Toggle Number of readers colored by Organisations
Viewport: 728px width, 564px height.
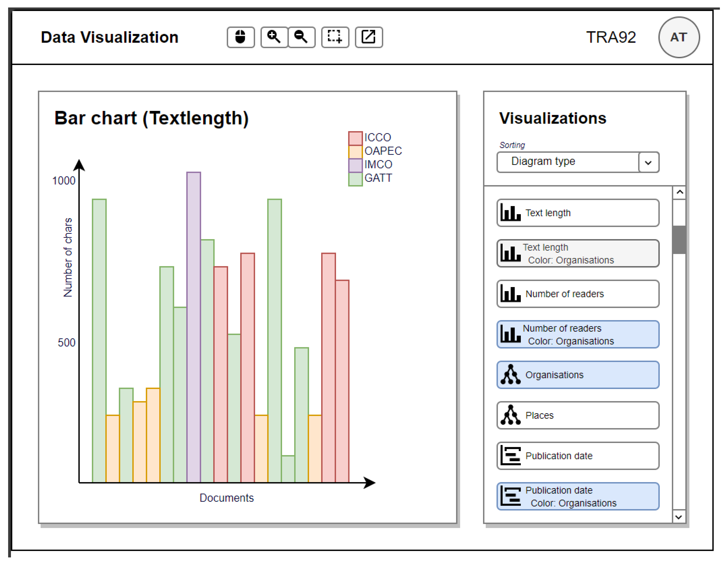(577, 334)
